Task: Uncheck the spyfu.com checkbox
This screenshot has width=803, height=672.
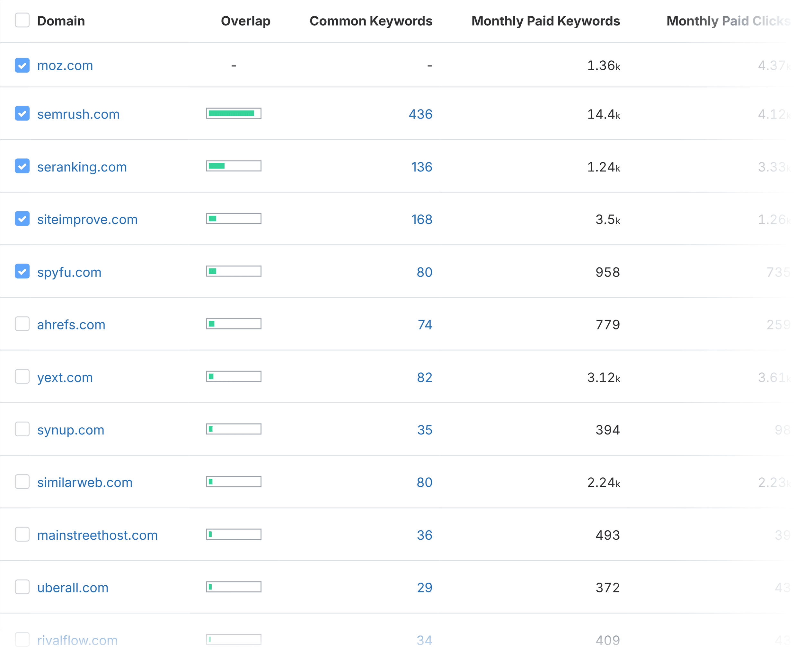Action: pyautogui.click(x=22, y=271)
